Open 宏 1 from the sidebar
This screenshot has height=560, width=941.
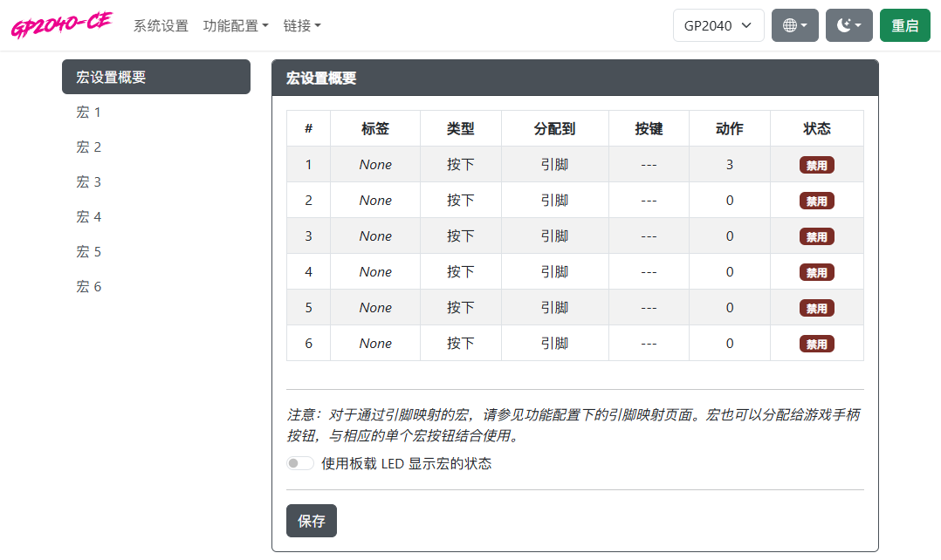click(88, 112)
